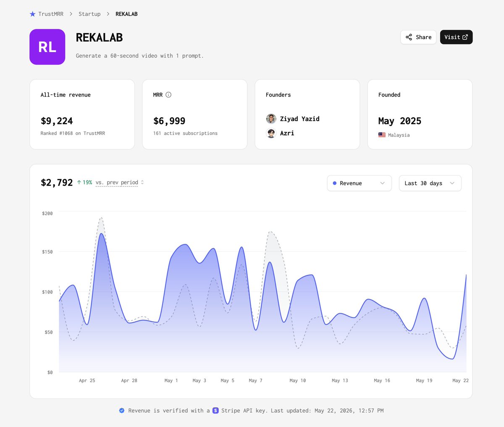Click the Founders card label
Image resolution: width=504 pixels, height=427 pixels.
tap(278, 95)
